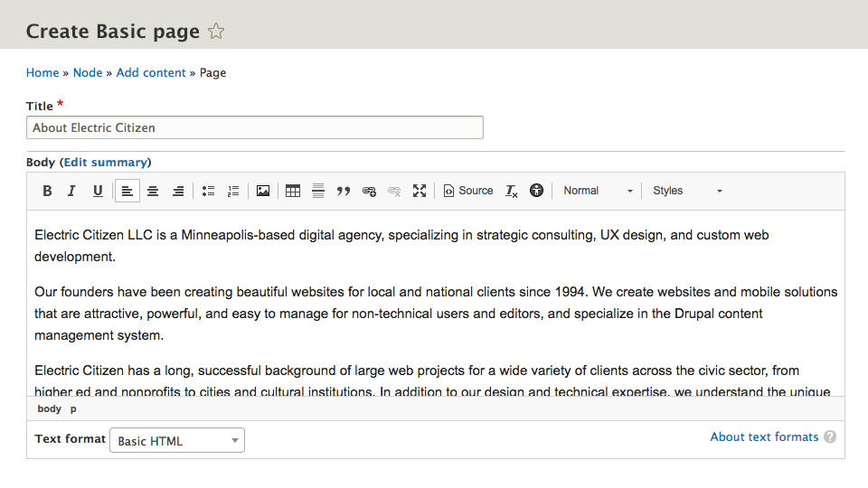
Task: Toggle Bold formatting in editor toolbar
Action: [47, 191]
